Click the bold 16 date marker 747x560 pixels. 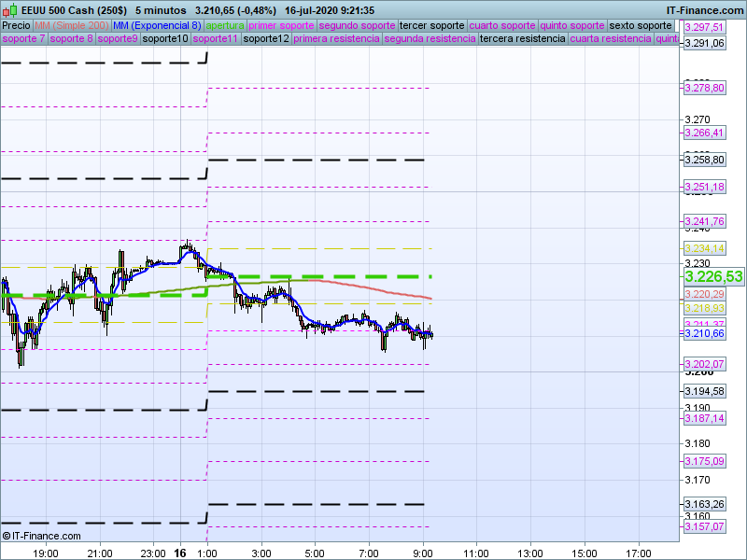coord(179,552)
